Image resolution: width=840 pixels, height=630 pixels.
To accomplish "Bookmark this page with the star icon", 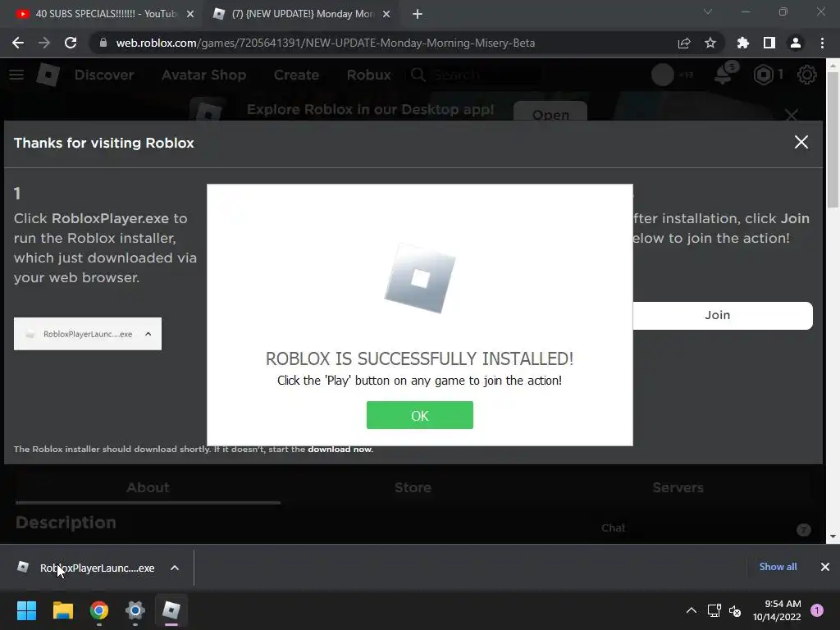I will (x=710, y=43).
